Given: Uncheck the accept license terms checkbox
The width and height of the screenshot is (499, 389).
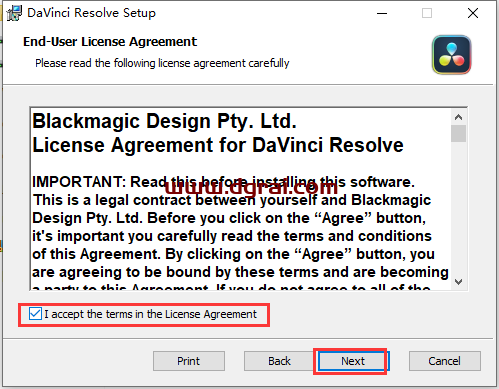Looking at the screenshot, I should (x=35, y=314).
